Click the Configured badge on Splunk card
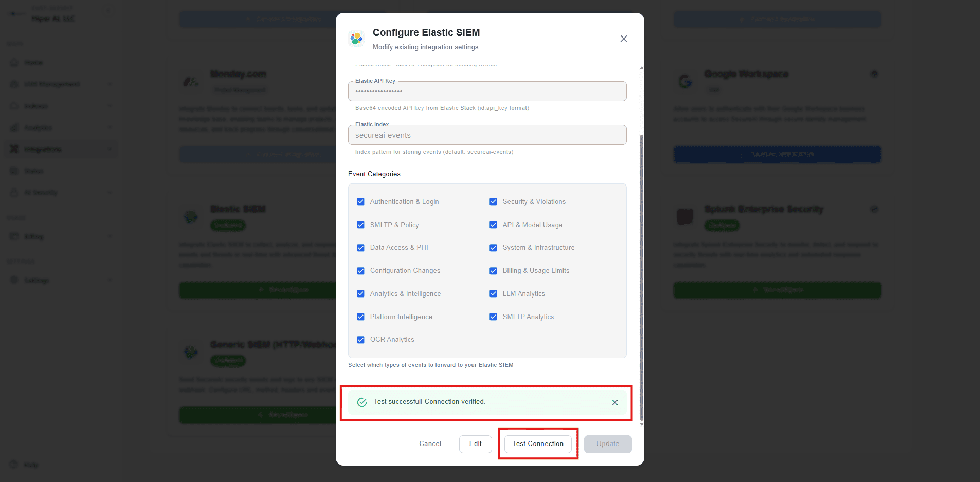Viewport: 980px width, 482px height. [x=722, y=225]
